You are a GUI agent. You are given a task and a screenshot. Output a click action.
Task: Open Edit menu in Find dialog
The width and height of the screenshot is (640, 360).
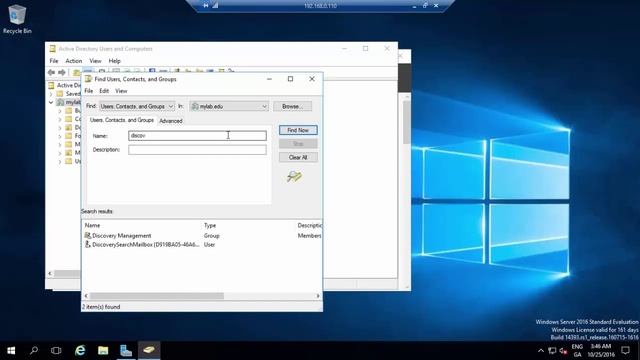(x=104, y=91)
